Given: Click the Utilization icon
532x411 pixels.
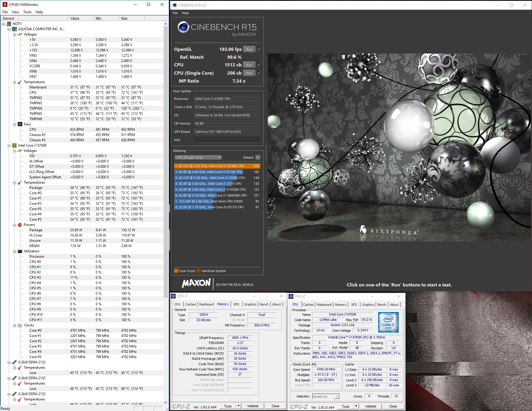Looking at the screenshot, I should [x=20, y=251].
